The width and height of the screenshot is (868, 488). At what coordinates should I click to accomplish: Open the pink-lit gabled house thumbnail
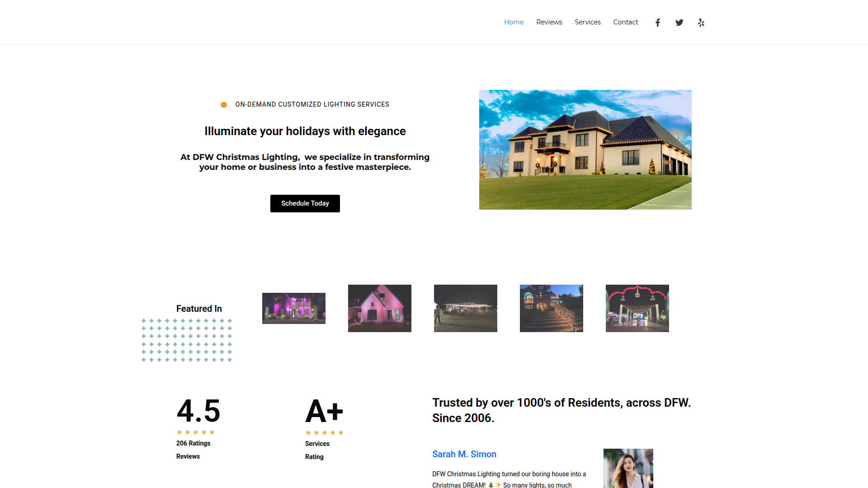tap(380, 308)
